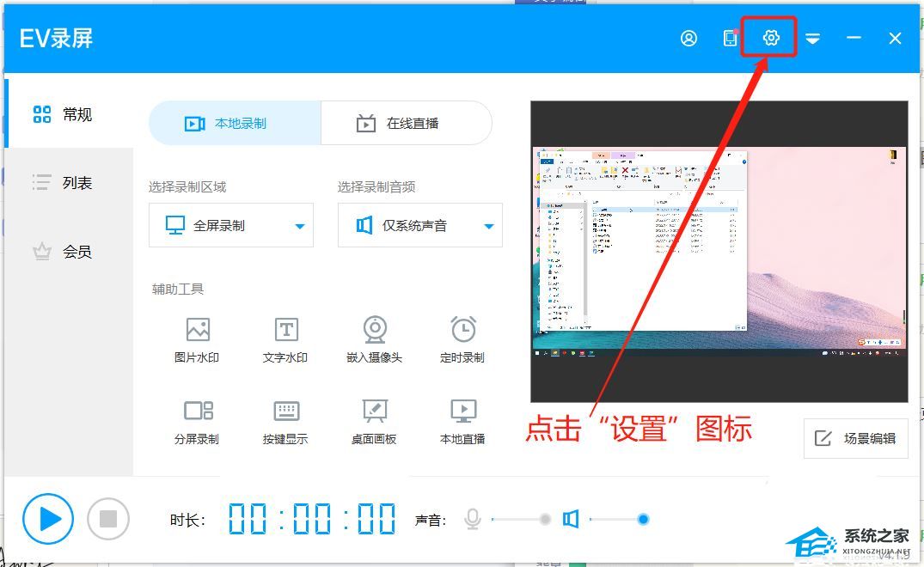Open scheduled recording (定时录制)
Viewport: 924px width, 567px height.
[462, 341]
